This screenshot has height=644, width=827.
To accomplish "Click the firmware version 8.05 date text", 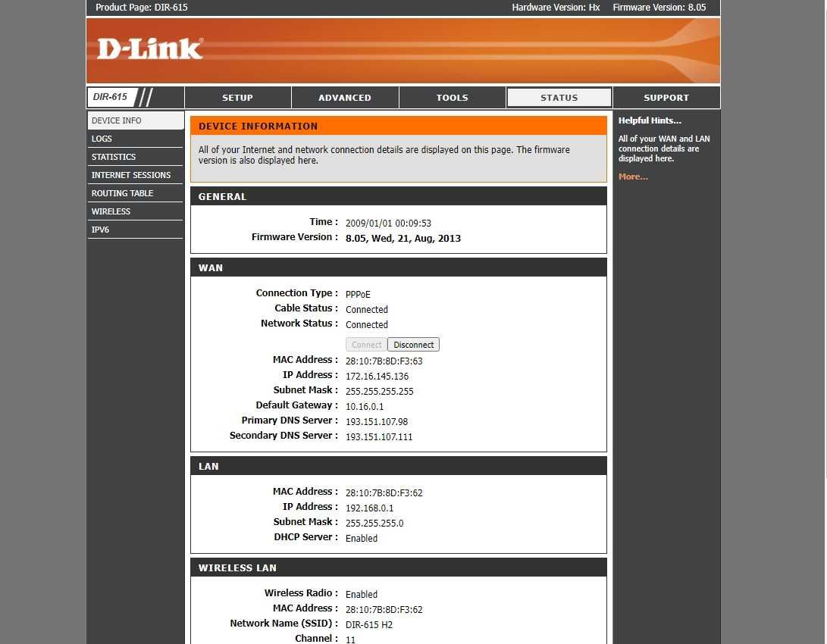I will 403,238.
